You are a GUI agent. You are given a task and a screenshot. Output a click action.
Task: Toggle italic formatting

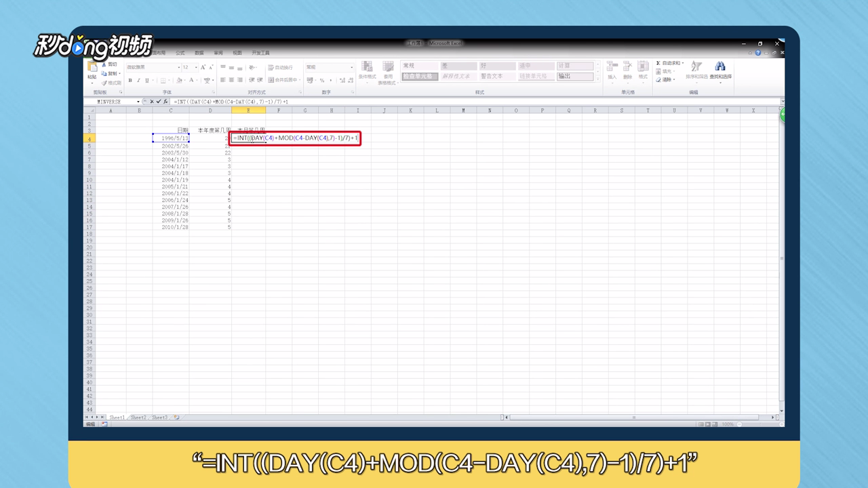[x=138, y=80]
